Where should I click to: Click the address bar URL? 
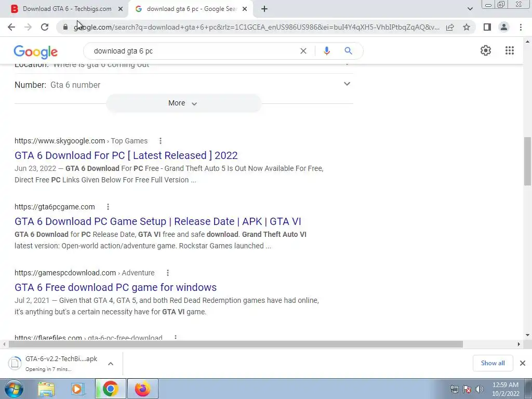tap(257, 27)
